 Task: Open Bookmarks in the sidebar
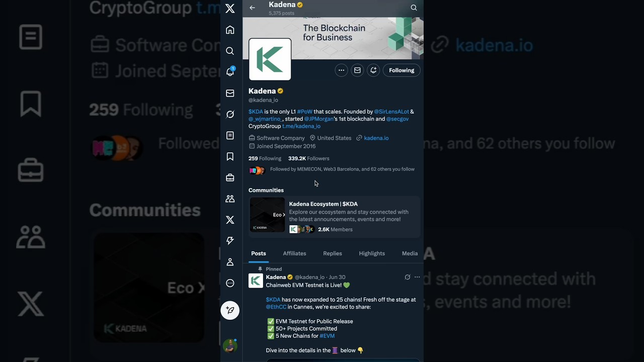(230, 157)
